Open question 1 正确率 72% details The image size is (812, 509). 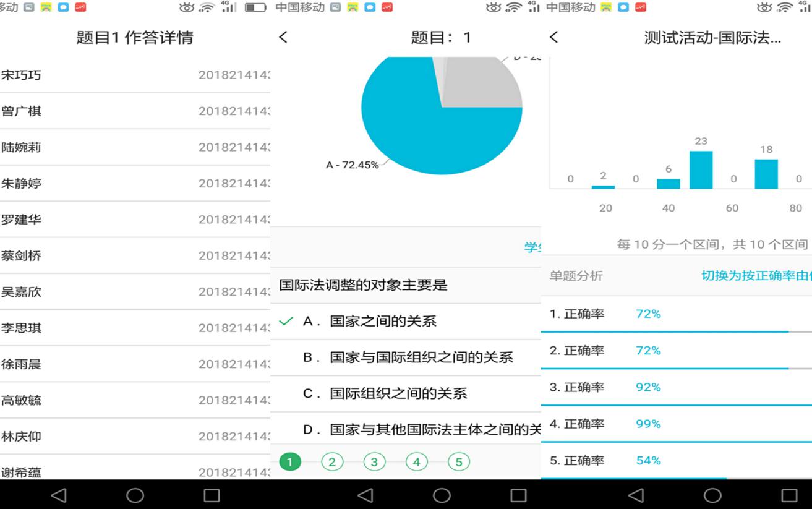click(x=676, y=314)
